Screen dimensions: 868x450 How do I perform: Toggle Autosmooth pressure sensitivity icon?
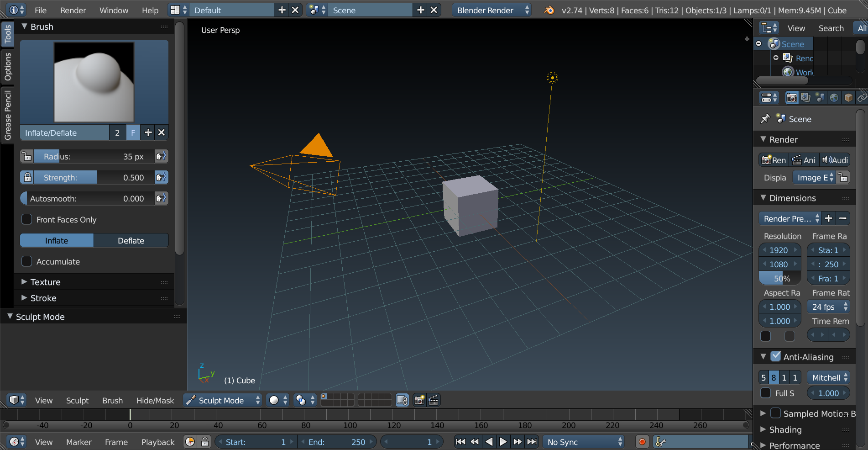pos(161,198)
